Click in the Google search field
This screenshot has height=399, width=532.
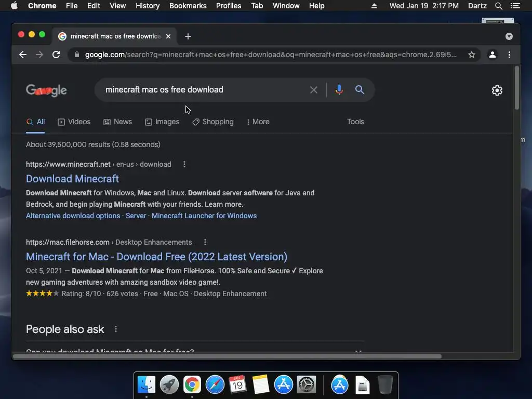204,90
